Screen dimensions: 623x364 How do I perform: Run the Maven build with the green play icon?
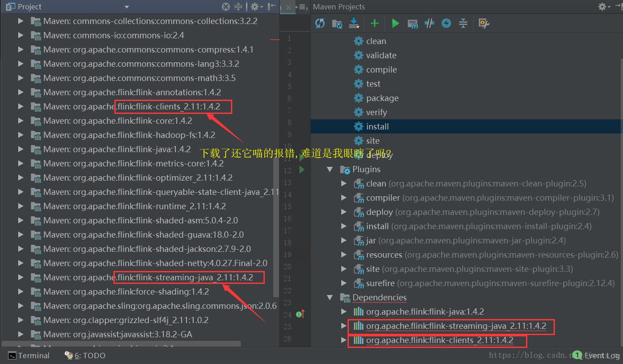tap(395, 23)
